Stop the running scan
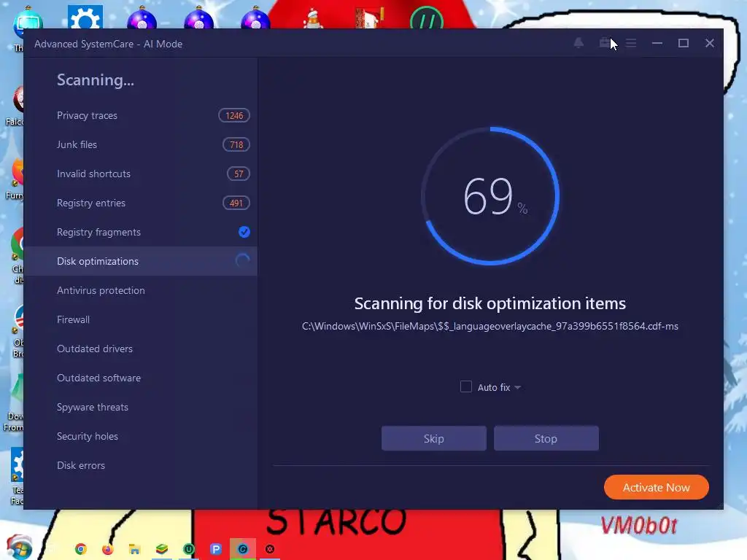The width and height of the screenshot is (747, 560). coord(546,438)
